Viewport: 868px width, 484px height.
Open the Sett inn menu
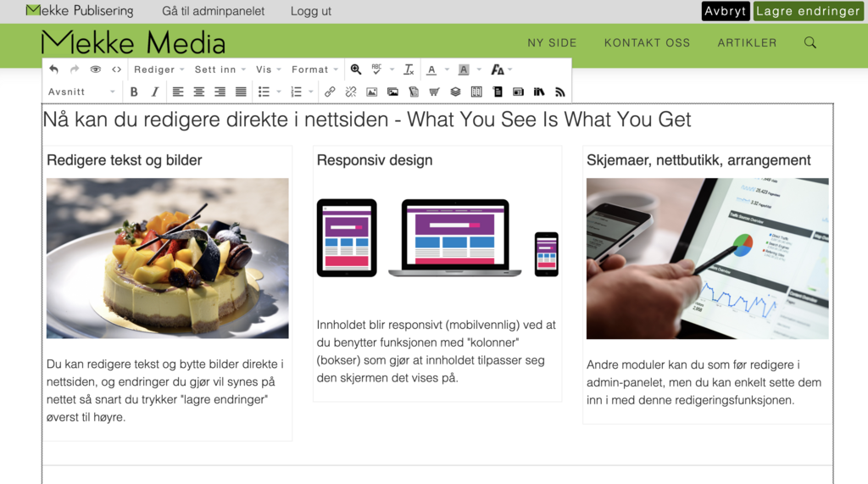click(220, 70)
